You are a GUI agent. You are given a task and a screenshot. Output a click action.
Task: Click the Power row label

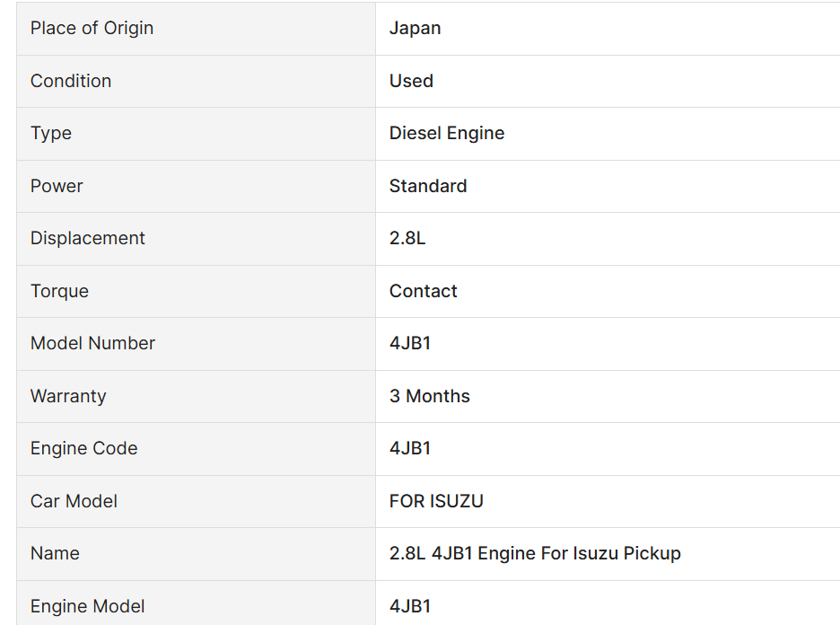tap(57, 186)
